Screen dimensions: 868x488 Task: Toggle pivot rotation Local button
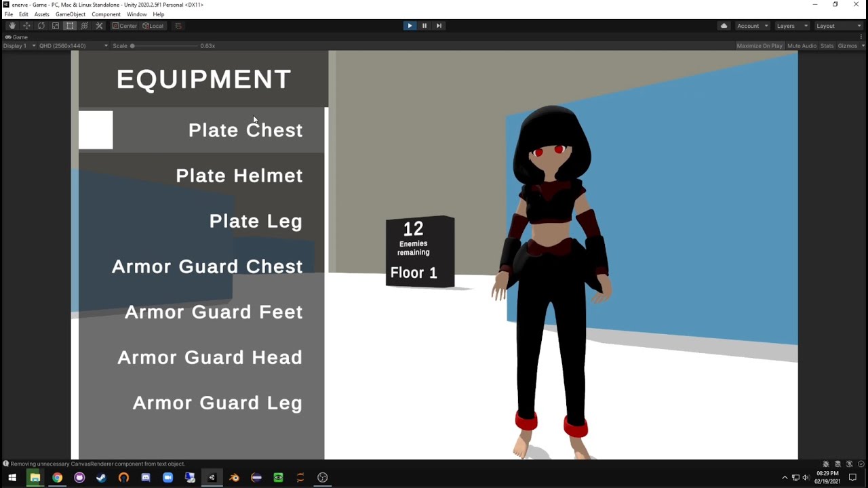(153, 26)
